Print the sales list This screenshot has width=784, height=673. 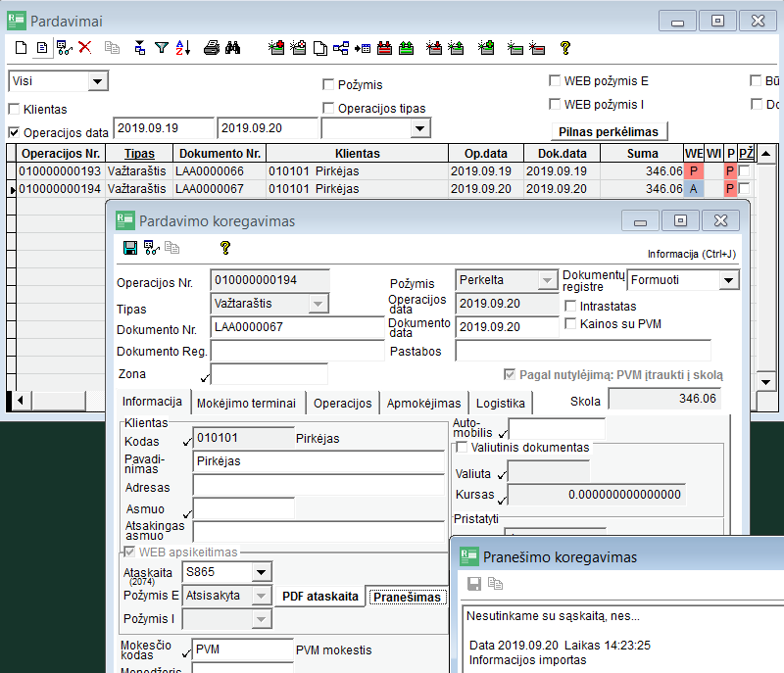click(x=212, y=48)
